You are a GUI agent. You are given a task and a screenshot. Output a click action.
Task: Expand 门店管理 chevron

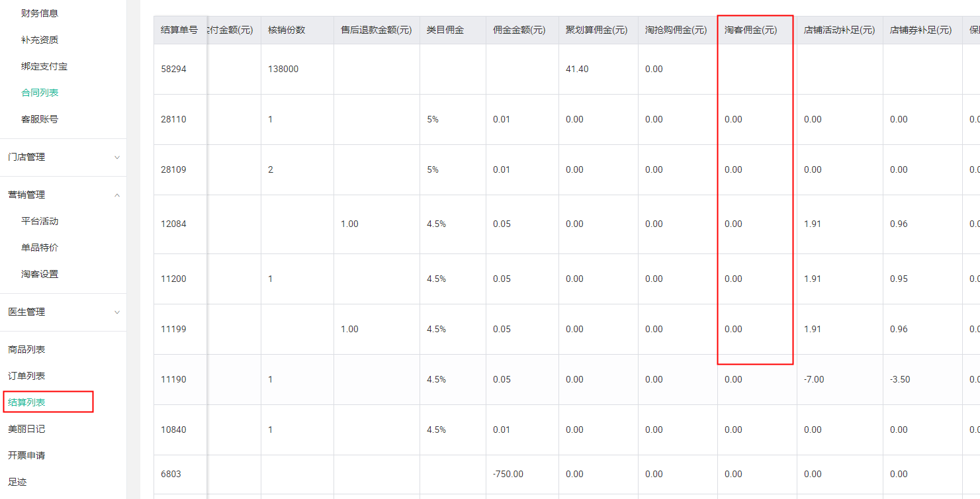click(117, 158)
